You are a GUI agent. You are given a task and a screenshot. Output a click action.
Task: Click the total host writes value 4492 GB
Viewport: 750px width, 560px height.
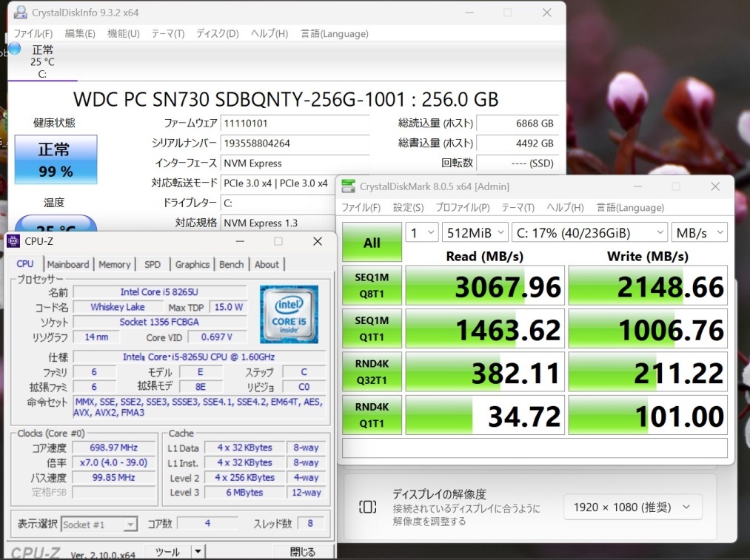[517, 144]
